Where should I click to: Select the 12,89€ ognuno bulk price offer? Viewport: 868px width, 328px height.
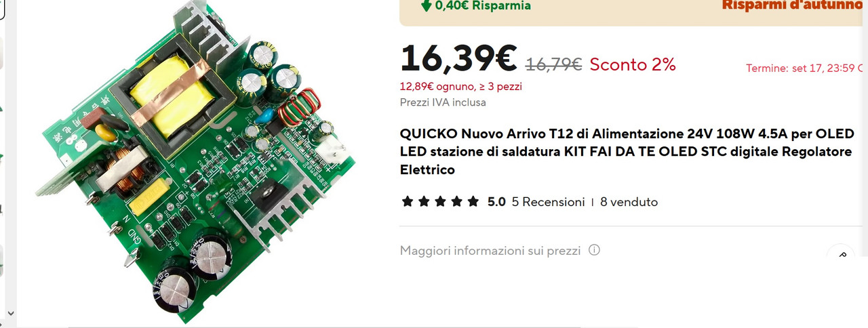pyautogui.click(x=461, y=87)
